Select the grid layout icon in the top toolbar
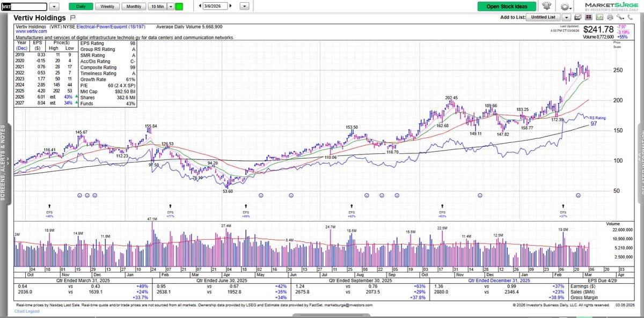The image size is (644, 318). click(589, 17)
